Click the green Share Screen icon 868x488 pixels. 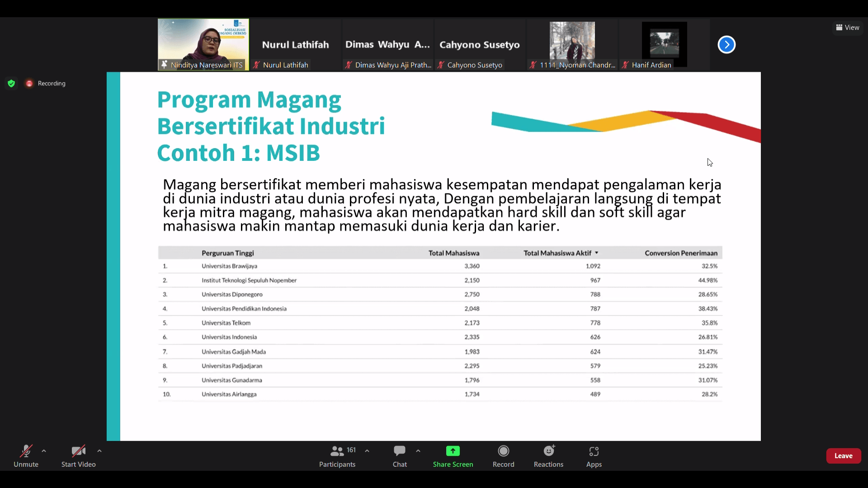click(453, 451)
